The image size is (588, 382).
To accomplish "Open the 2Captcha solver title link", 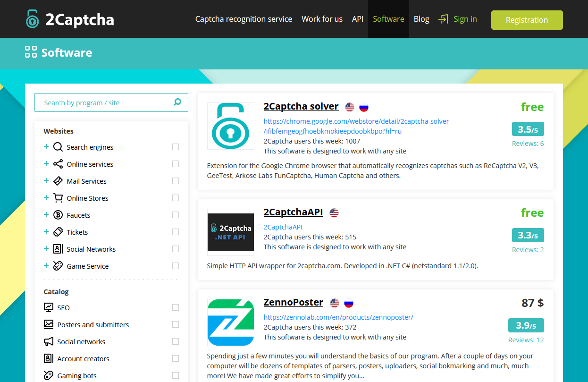I will click(x=301, y=106).
